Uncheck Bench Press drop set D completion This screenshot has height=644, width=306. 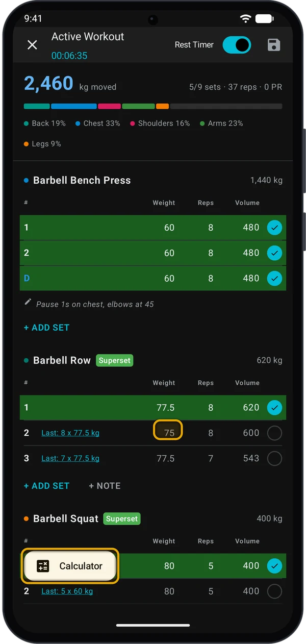[274, 279]
